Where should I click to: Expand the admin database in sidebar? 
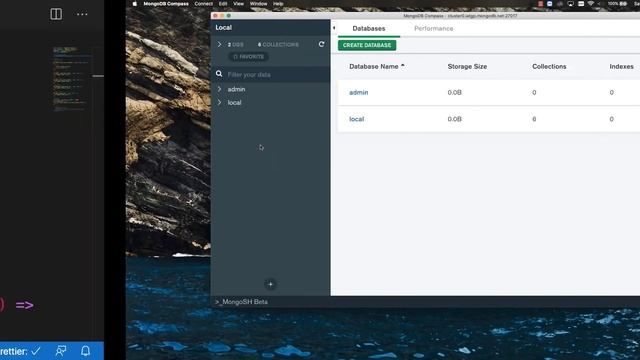point(219,89)
